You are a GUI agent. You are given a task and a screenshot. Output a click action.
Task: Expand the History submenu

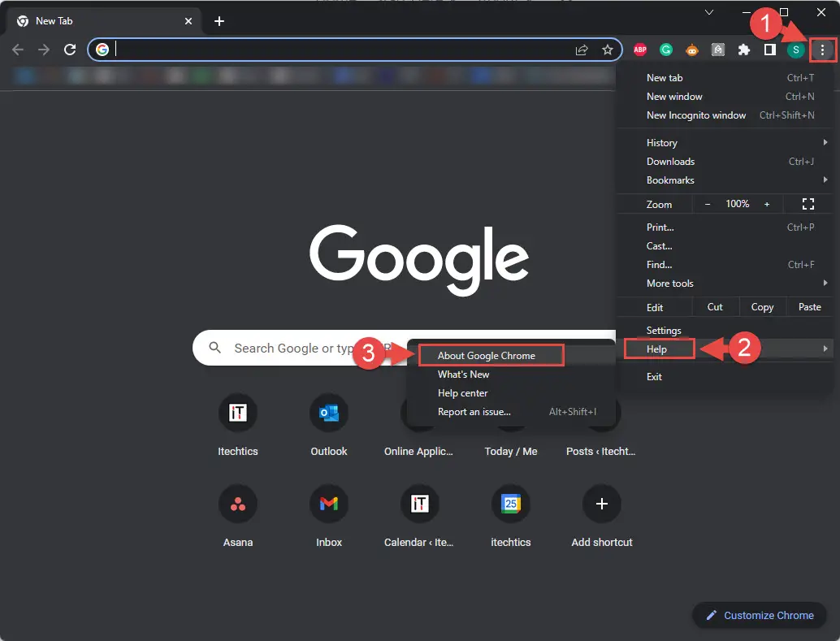click(725, 142)
